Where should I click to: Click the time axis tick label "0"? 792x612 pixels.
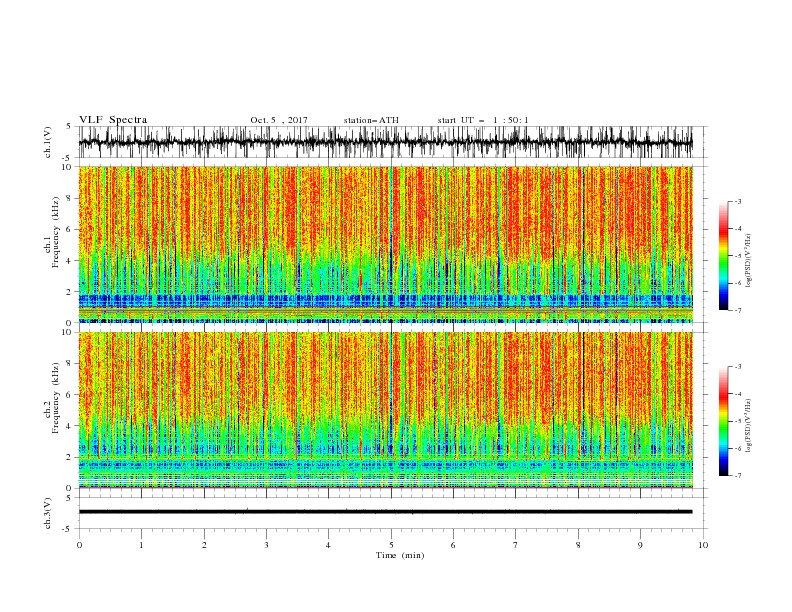pos(79,545)
